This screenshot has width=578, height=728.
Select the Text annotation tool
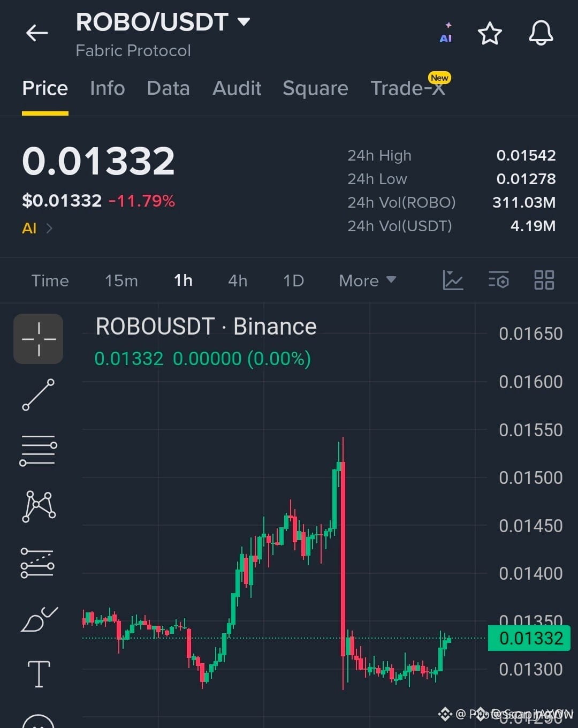pos(39,673)
